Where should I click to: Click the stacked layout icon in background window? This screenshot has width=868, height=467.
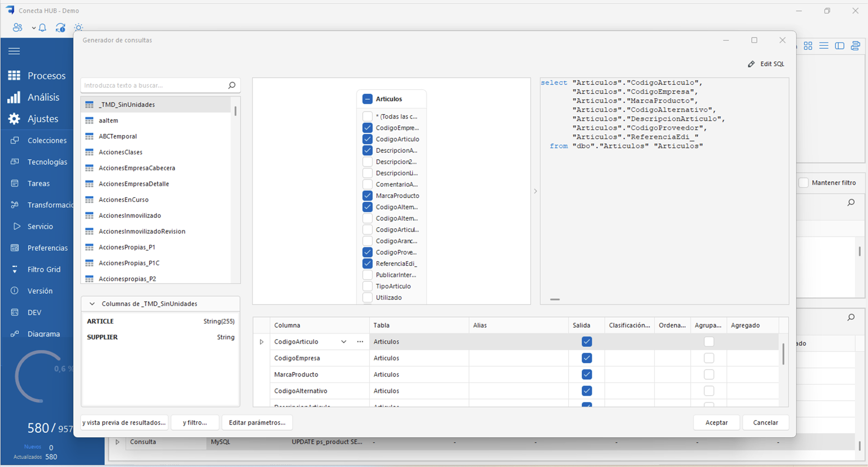[x=855, y=46]
